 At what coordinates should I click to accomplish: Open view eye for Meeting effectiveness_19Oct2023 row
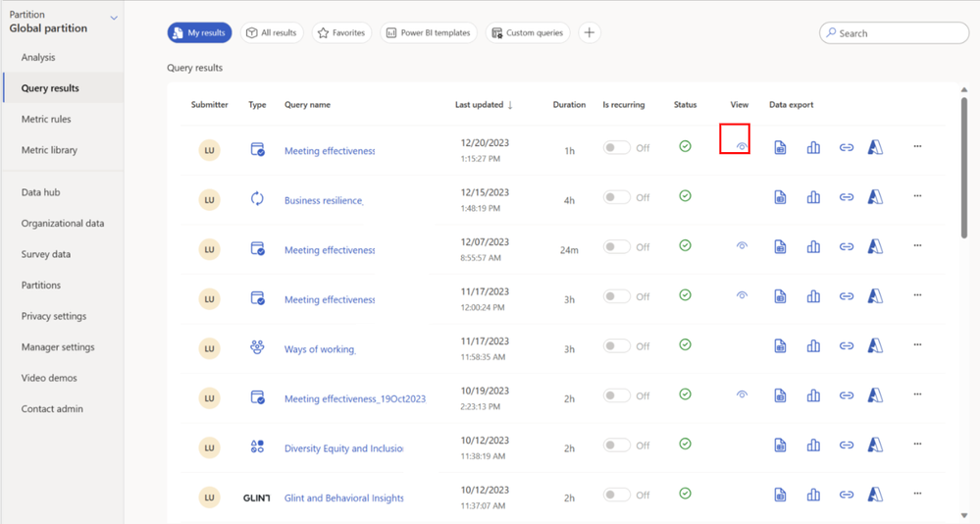coord(742,394)
